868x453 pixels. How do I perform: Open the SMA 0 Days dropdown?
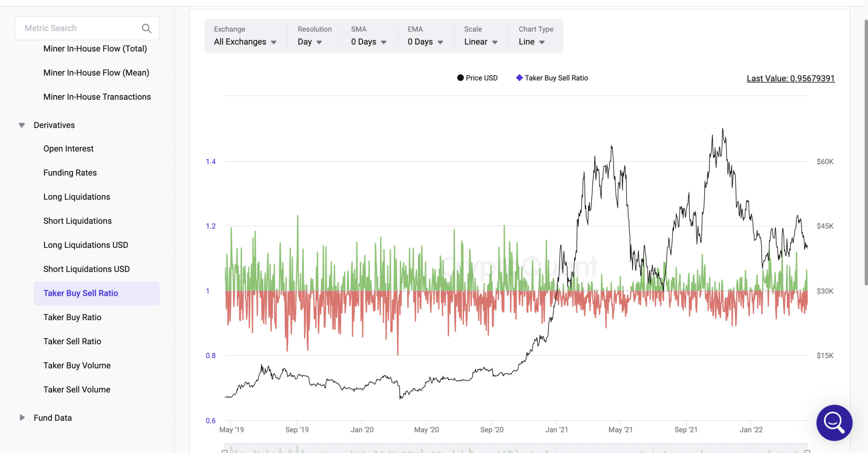click(369, 36)
